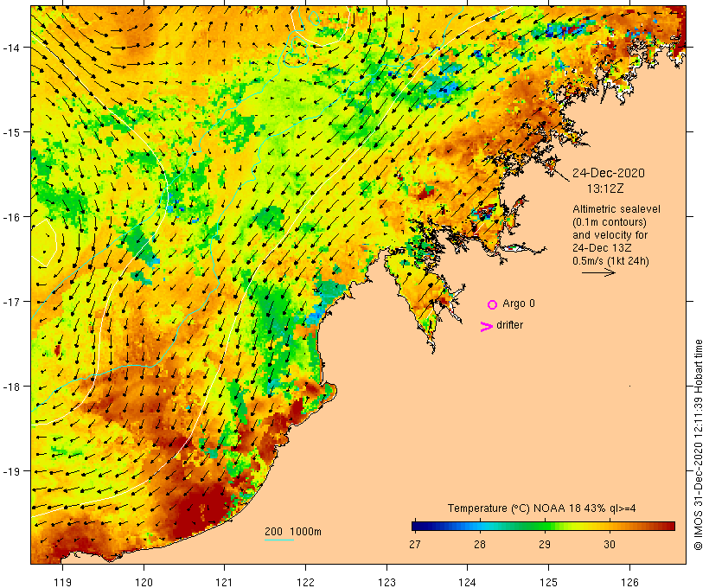Click the 0.5m/s velocity scale arrow
The height and width of the screenshot is (588, 709).
click(x=598, y=272)
